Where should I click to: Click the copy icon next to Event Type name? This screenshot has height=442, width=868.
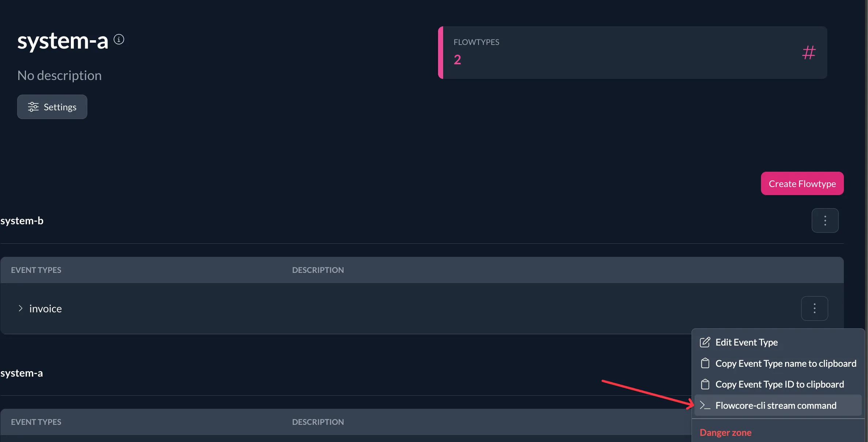click(705, 363)
